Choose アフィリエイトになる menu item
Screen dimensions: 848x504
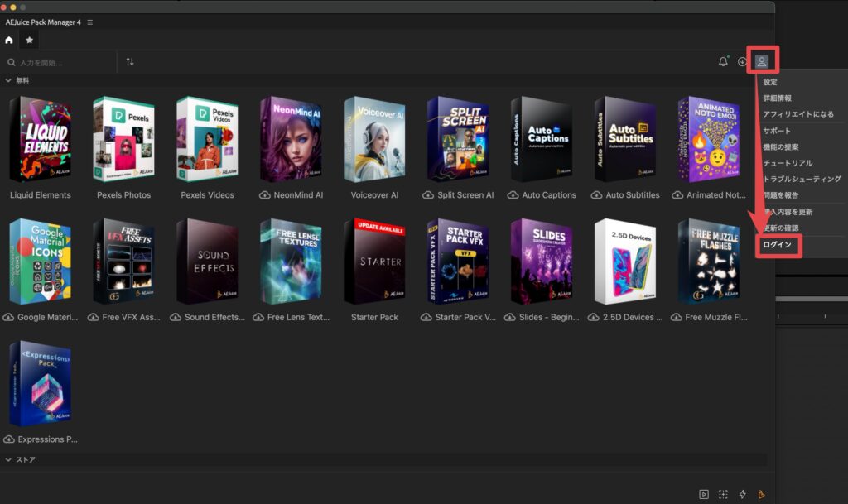click(x=798, y=114)
